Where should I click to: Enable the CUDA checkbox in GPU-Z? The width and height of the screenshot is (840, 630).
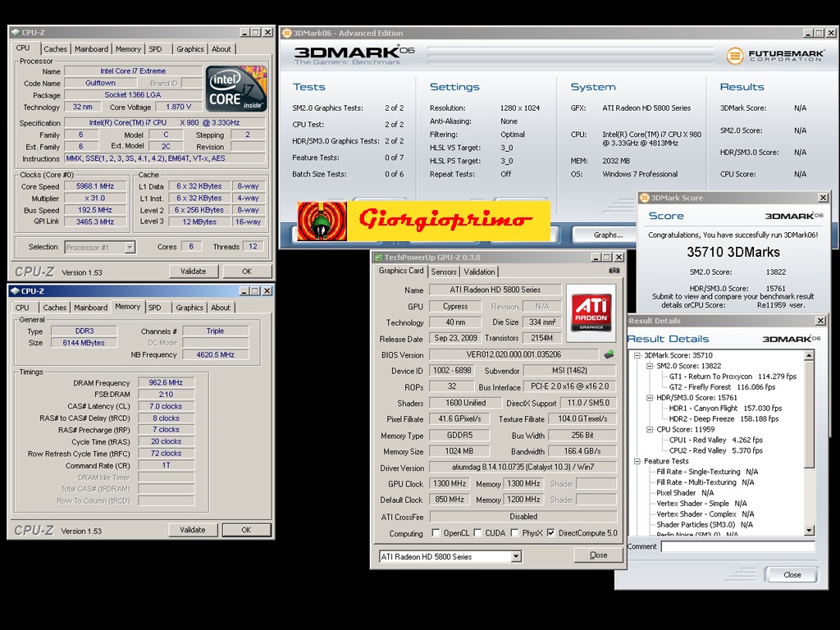pyautogui.click(x=478, y=533)
